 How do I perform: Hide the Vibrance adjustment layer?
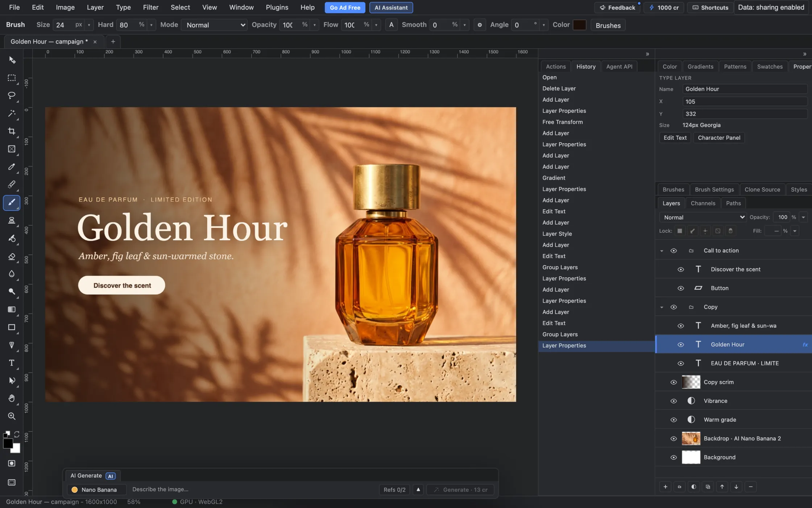point(674,401)
